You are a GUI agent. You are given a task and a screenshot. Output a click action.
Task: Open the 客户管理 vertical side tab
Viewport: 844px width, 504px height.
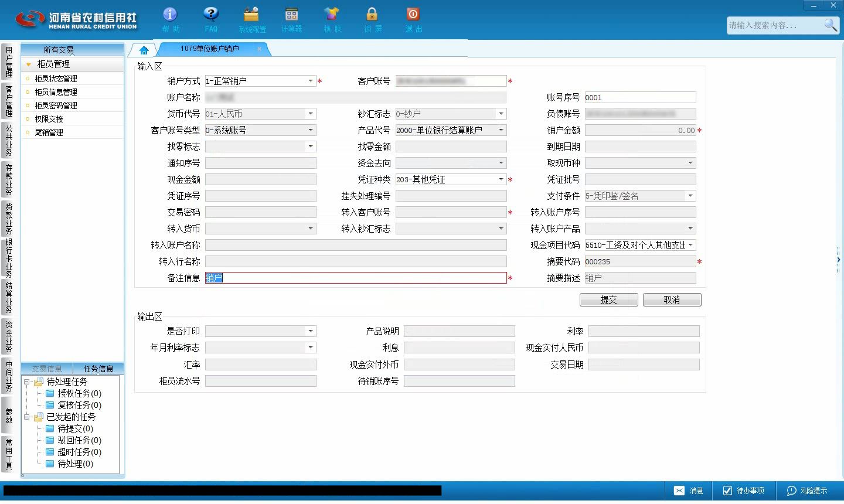8,101
